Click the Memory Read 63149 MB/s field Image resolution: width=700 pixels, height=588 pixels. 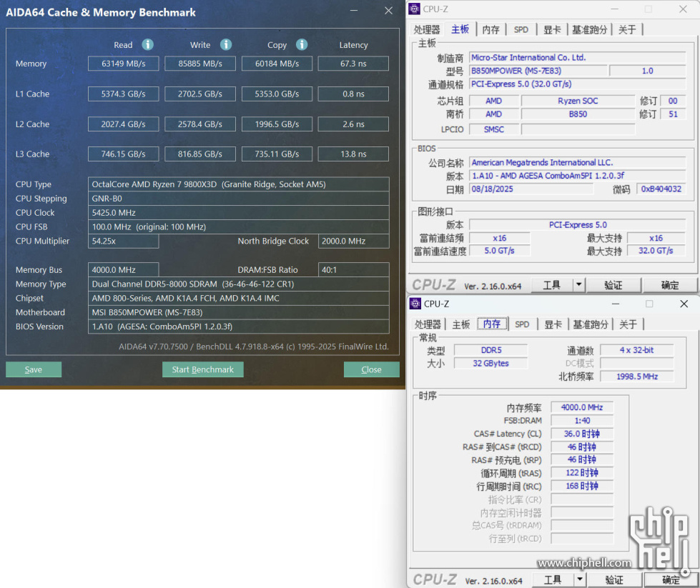124,64
